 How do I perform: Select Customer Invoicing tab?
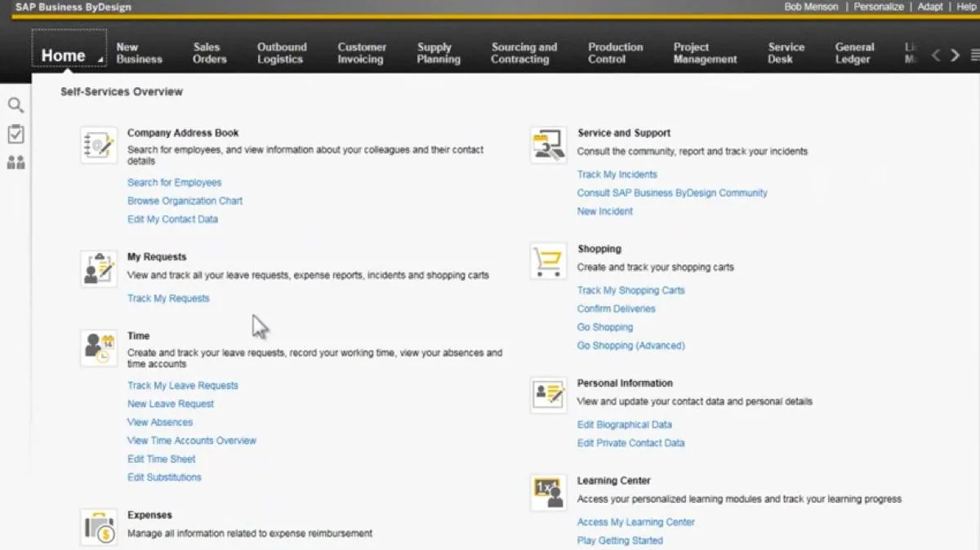point(362,53)
